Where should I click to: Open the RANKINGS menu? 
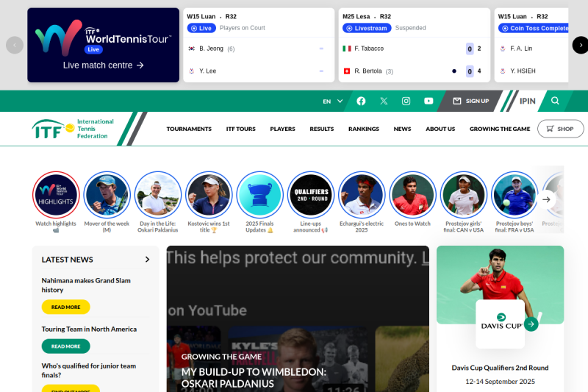click(364, 129)
